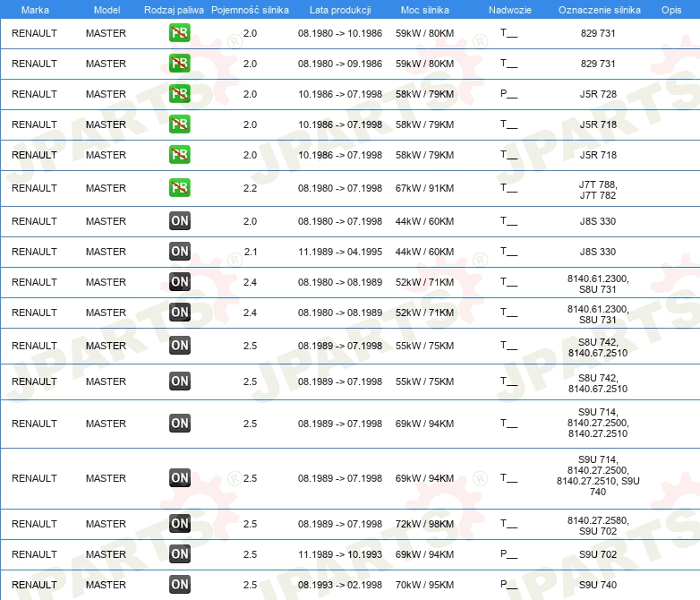Click the Moc silnika header
The width and height of the screenshot is (700, 600).
coord(424,10)
